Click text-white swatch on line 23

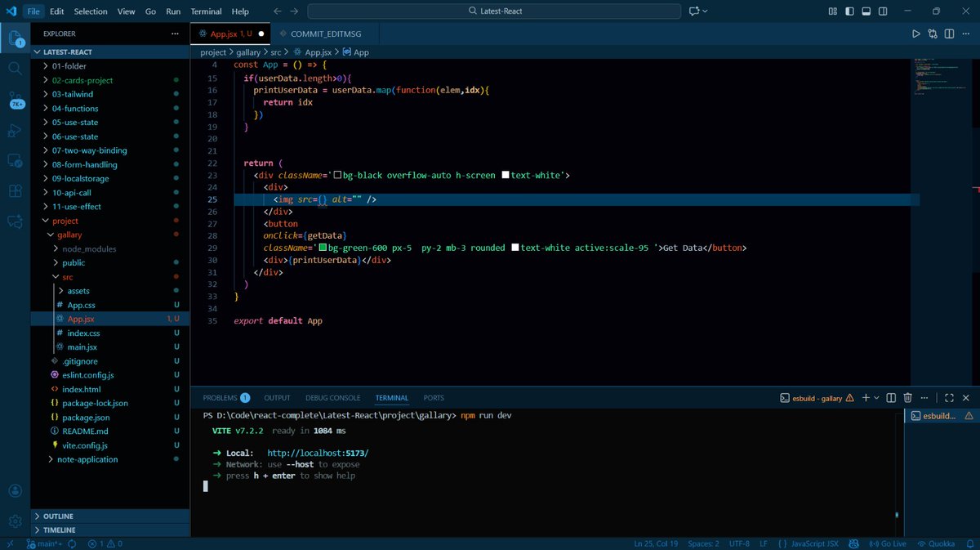pyautogui.click(x=506, y=175)
